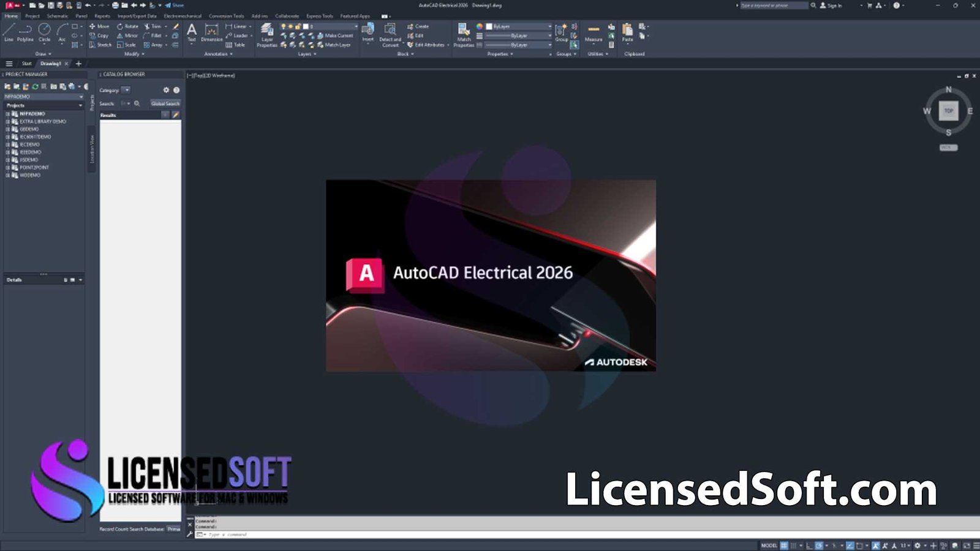The width and height of the screenshot is (980, 551).
Task: Click Edit Attributes in Block panel
Action: (426, 45)
